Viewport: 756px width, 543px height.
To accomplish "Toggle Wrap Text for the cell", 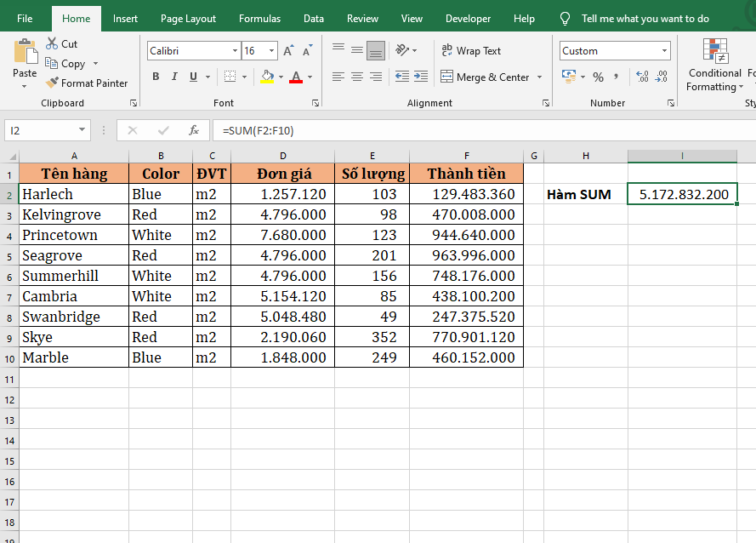I will pyautogui.click(x=471, y=51).
